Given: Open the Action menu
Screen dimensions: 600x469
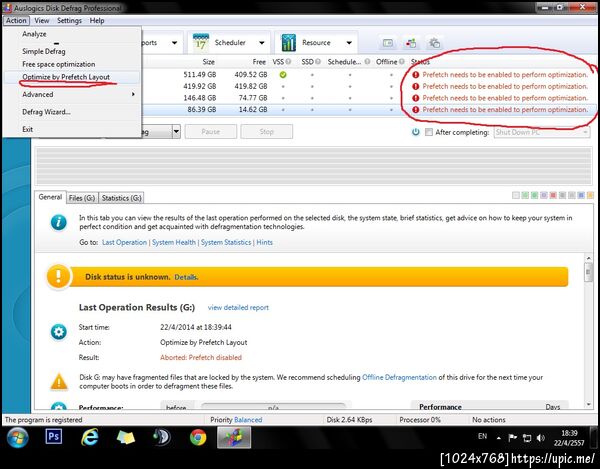Looking at the screenshot, I should [x=16, y=20].
